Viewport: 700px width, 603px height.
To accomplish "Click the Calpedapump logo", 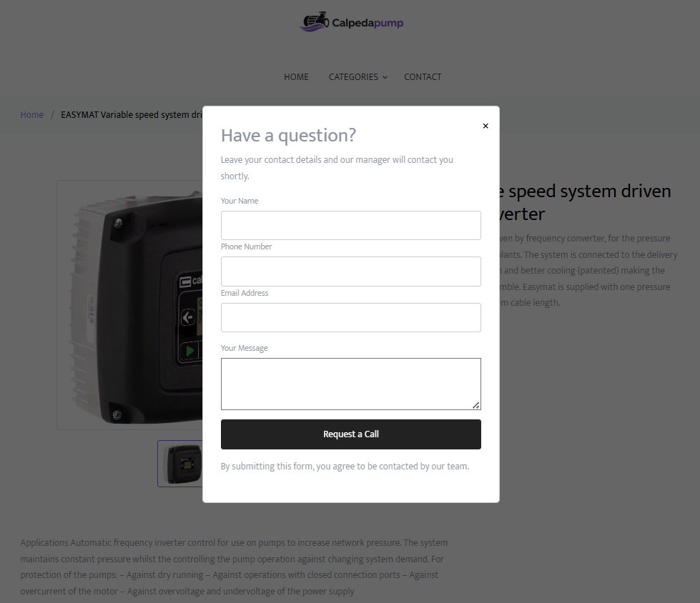I will [x=351, y=22].
